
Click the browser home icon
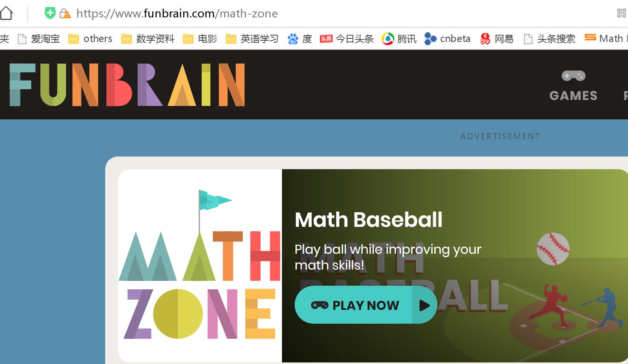(6, 13)
